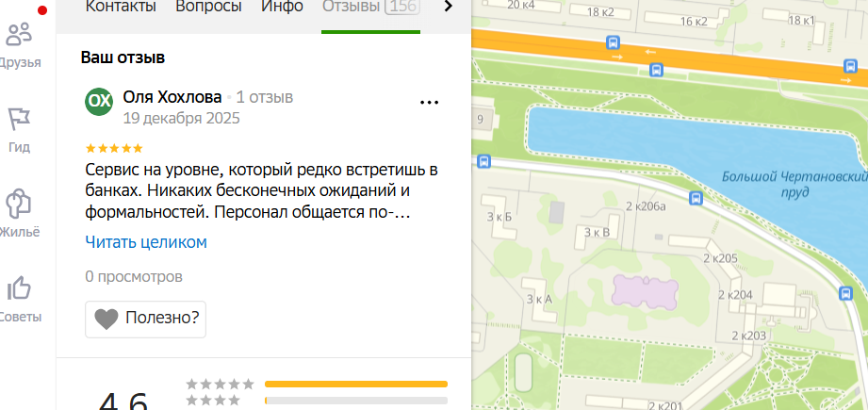Image resolution: width=868 pixels, height=410 pixels.
Task: Click building 3 к А on map
Action: pyautogui.click(x=540, y=300)
